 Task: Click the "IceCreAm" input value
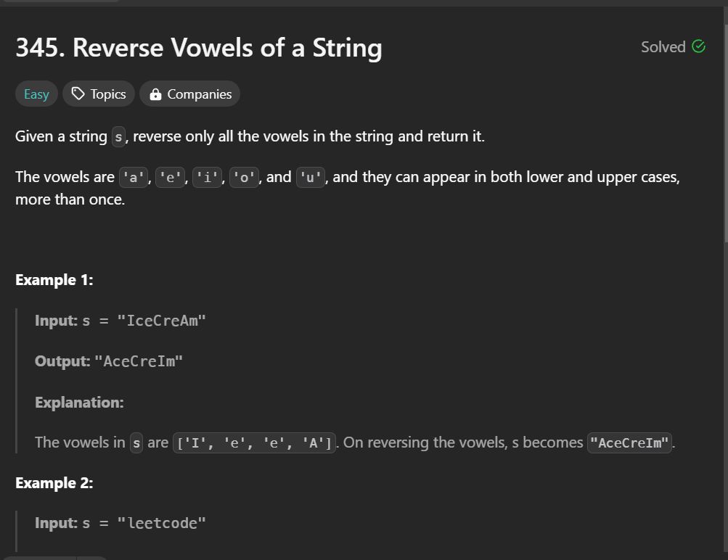tap(162, 321)
